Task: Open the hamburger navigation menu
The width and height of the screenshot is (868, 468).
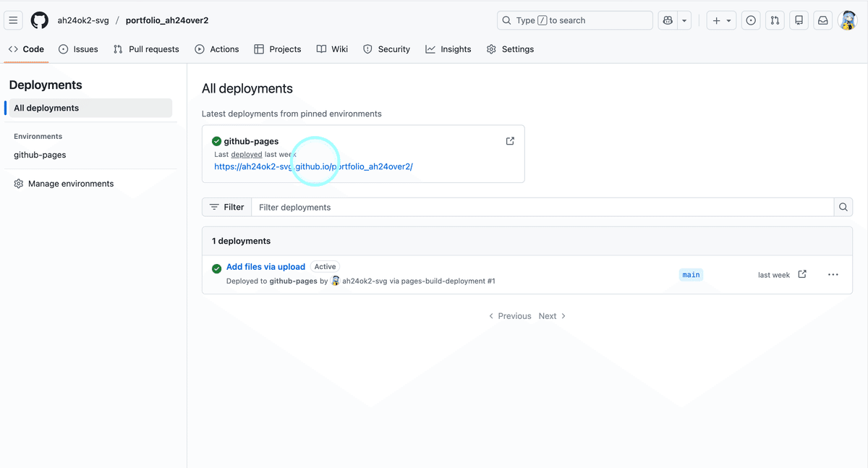Action: pyautogui.click(x=13, y=20)
